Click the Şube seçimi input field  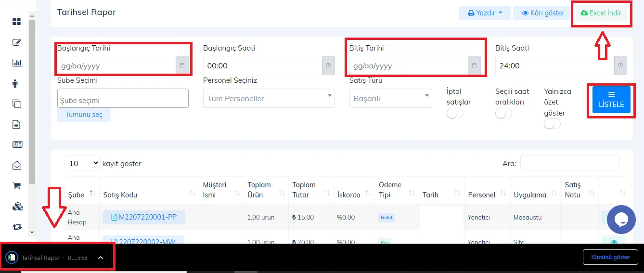(123, 98)
